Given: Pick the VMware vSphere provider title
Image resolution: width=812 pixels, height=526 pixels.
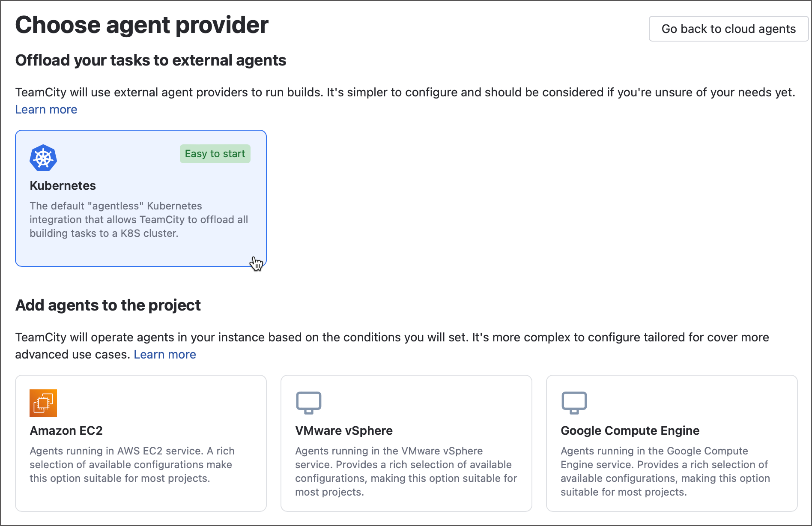Looking at the screenshot, I should click(x=344, y=430).
